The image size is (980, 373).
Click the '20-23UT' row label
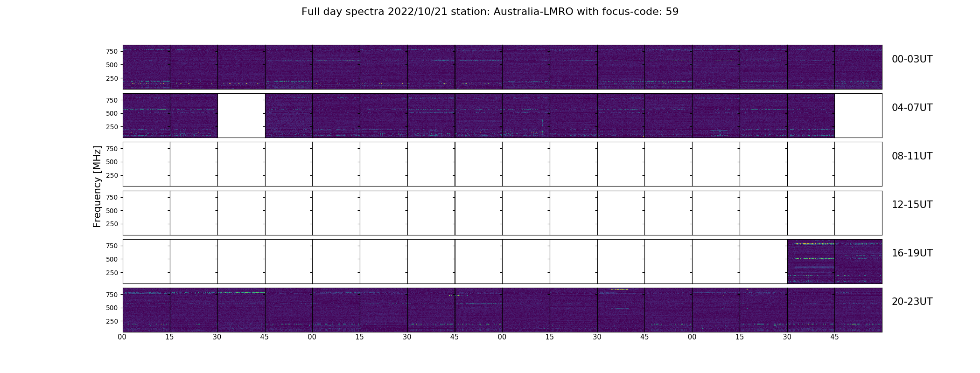pyautogui.click(x=912, y=302)
